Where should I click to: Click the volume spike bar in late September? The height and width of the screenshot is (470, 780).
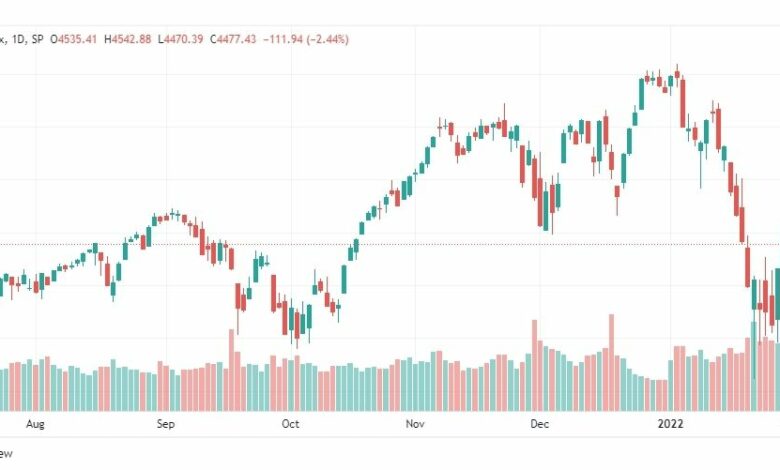pos(231,370)
